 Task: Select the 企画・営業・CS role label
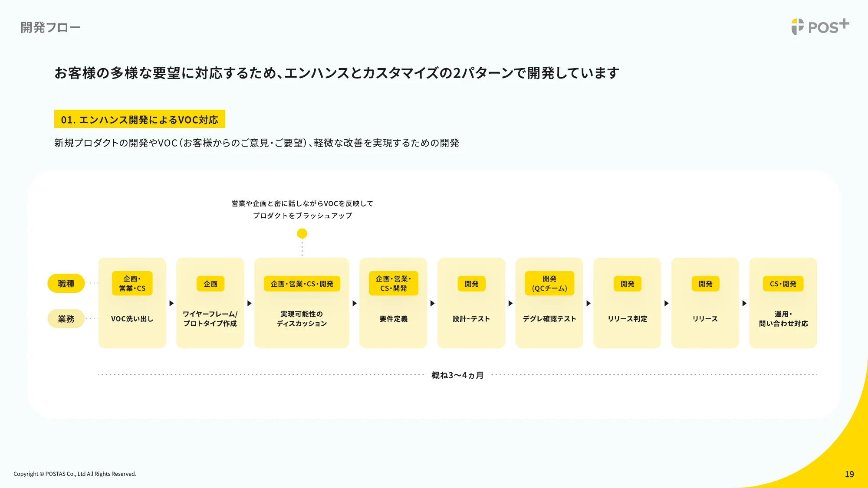pyautogui.click(x=132, y=283)
